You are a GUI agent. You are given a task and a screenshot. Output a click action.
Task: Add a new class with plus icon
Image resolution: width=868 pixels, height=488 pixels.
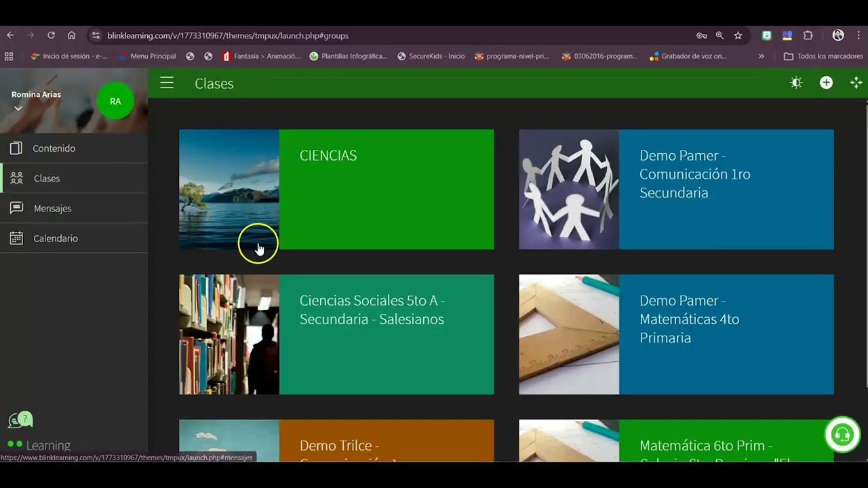pyautogui.click(x=826, y=83)
